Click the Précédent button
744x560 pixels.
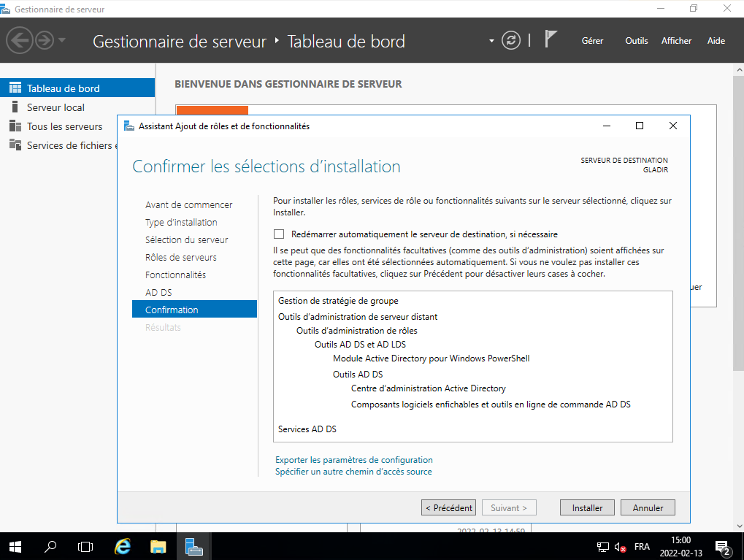pos(448,508)
